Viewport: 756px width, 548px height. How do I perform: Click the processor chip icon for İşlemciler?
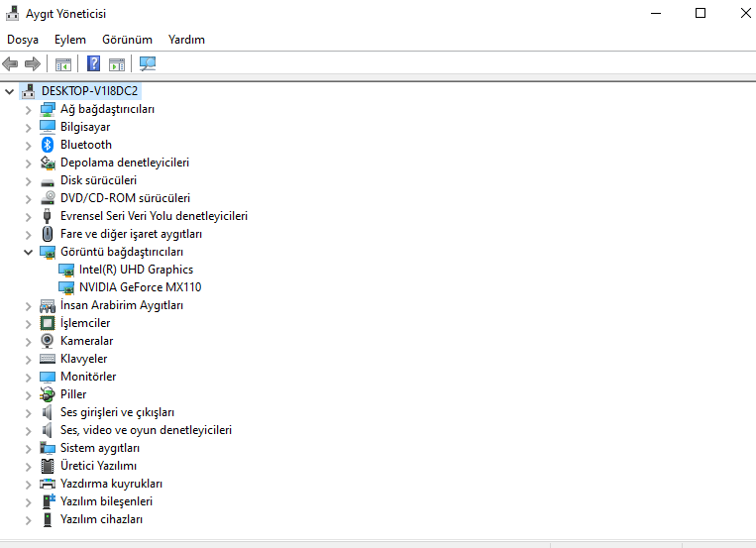(x=48, y=323)
